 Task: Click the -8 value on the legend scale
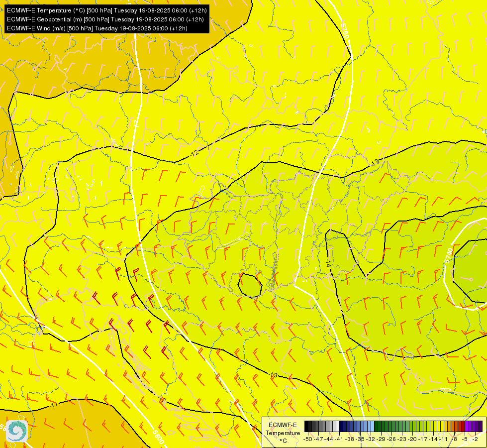(x=454, y=439)
